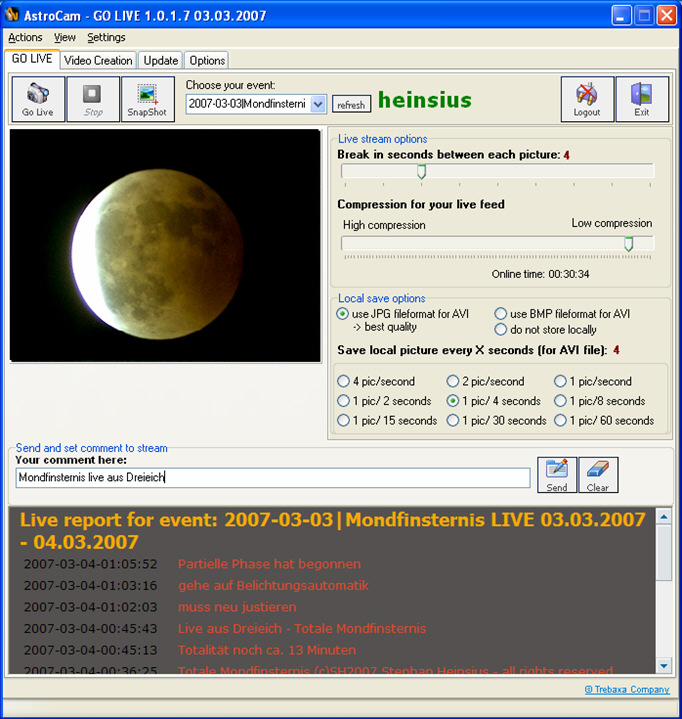Start streaming with the Go Live camcorder button
Viewport: 682px width, 719px height.
pos(38,99)
